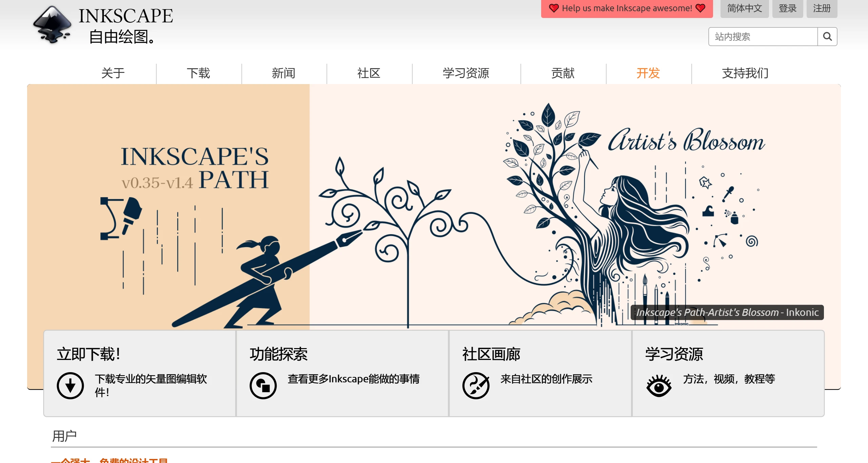Open the 社区 menu

pos(368,73)
